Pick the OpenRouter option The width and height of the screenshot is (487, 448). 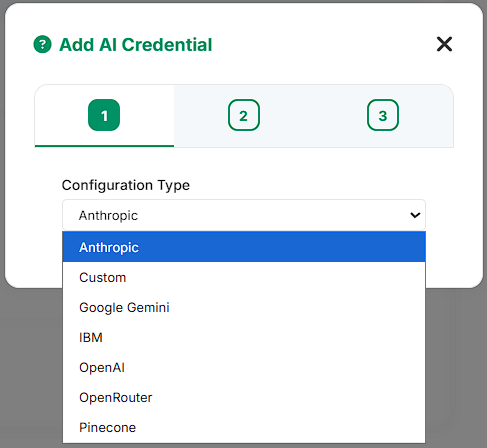(x=244, y=397)
